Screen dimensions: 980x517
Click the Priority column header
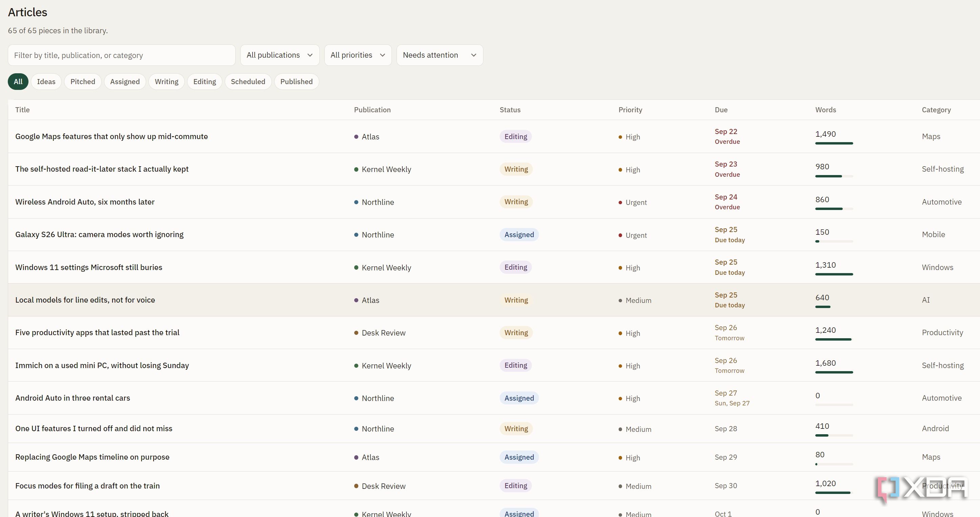point(630,110)
